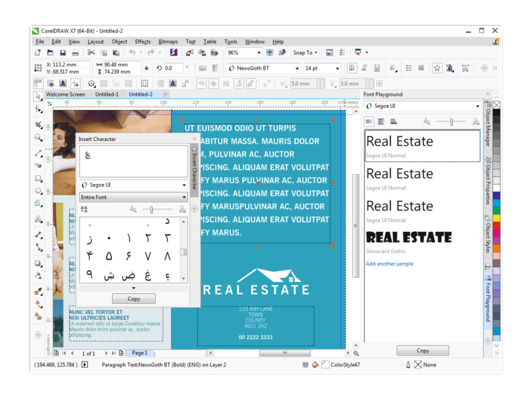The image size is (532, 399).
Task: Select the Drop Shadow tool
Action: tap(38, 264)
